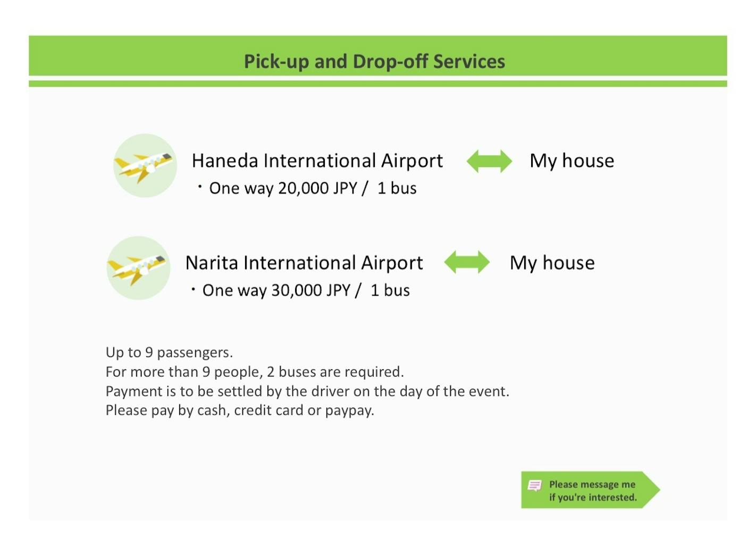Click the pink message bubble icon
756x544 pixels.
point(534,485)
